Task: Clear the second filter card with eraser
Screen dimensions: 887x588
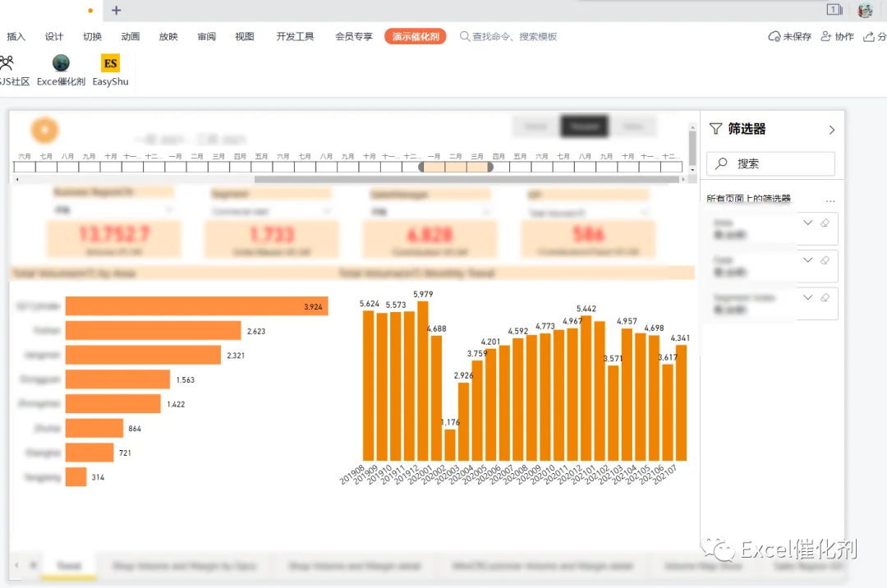Action: [x=825, y=260]
